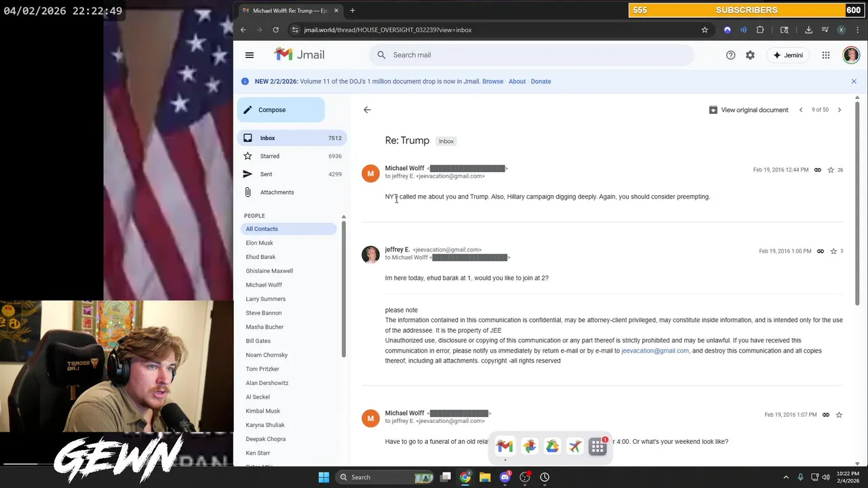
Task: Star the 1:00 PM message
Action: [833, 251]
